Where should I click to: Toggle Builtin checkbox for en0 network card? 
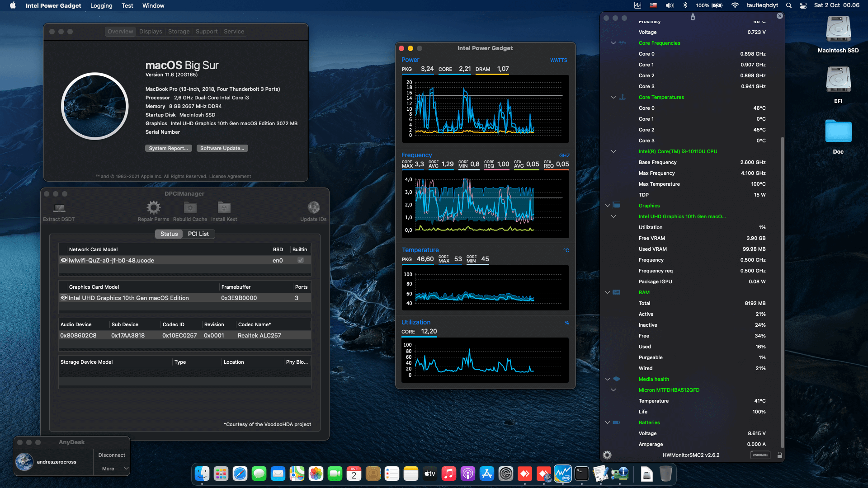301,260
